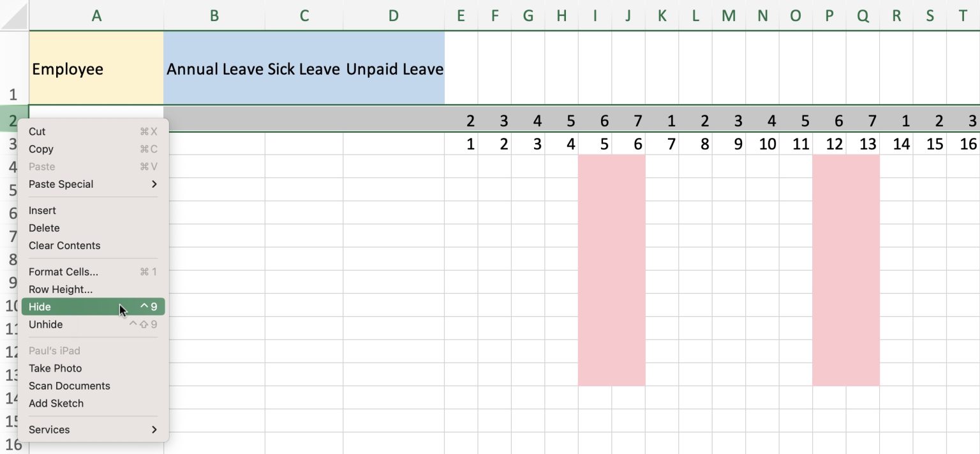Expand the Paste Special submenu
980x454 pixels.
(61, 184)
